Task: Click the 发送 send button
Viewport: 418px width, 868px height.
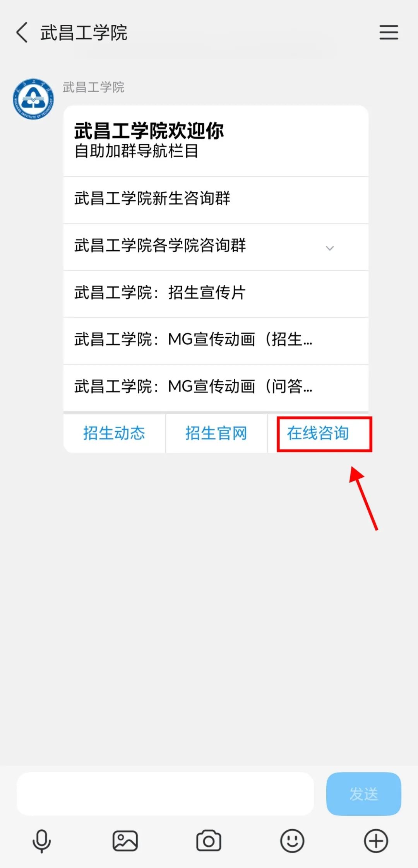Action: click(x=364, y=794)
